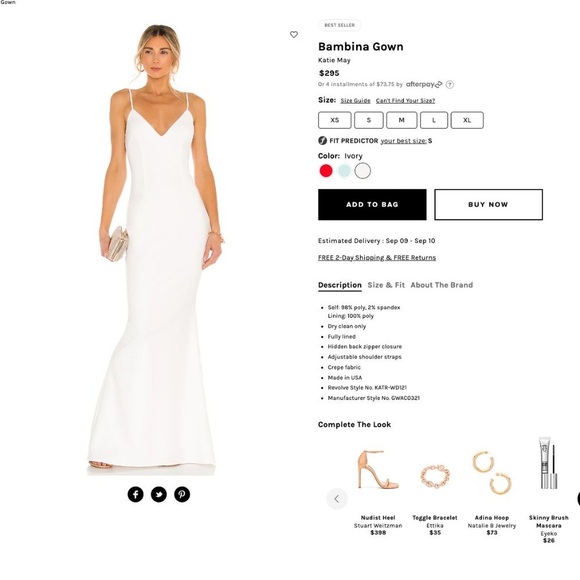Click the Add To Bag button
The height and width of the screenshot is (580, 580).
pos(372,205)
